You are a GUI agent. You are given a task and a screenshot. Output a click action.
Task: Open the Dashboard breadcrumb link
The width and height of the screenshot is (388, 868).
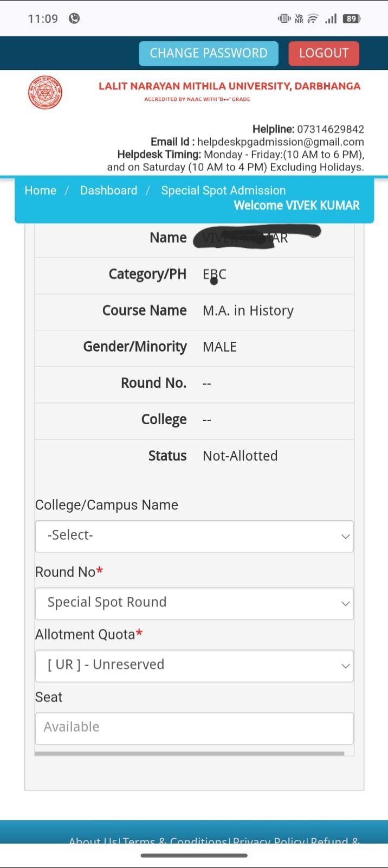[108, 190]
